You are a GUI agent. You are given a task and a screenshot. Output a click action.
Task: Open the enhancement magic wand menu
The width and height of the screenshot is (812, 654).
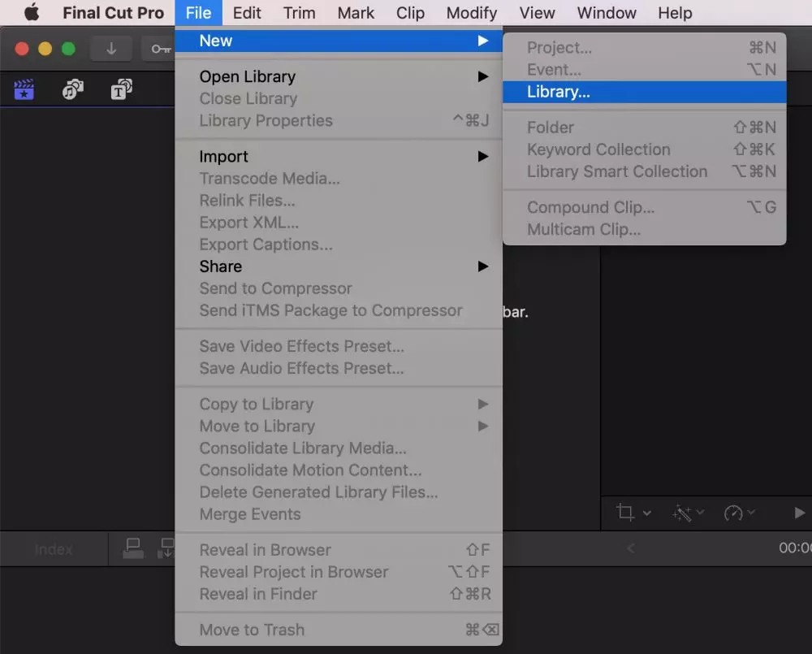tap(681, 513)
